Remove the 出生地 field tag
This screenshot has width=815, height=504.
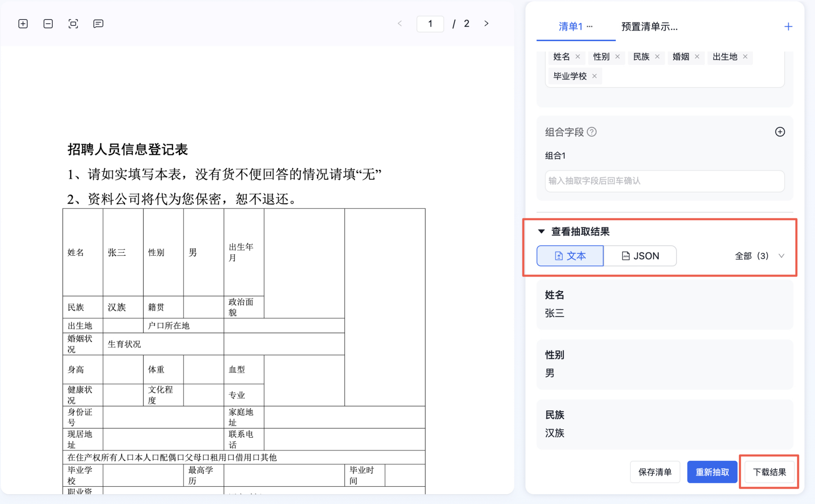coord(745,56)
